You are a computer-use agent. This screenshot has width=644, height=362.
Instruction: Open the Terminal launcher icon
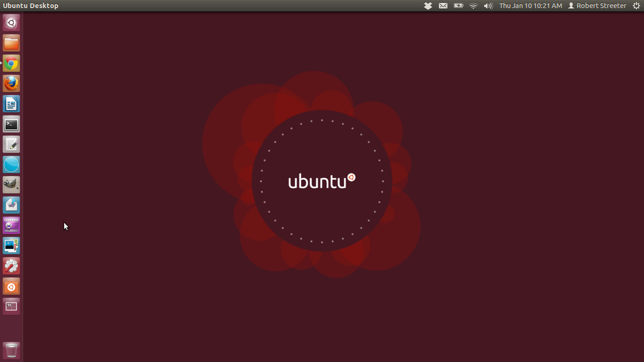[x=11, y=124]
